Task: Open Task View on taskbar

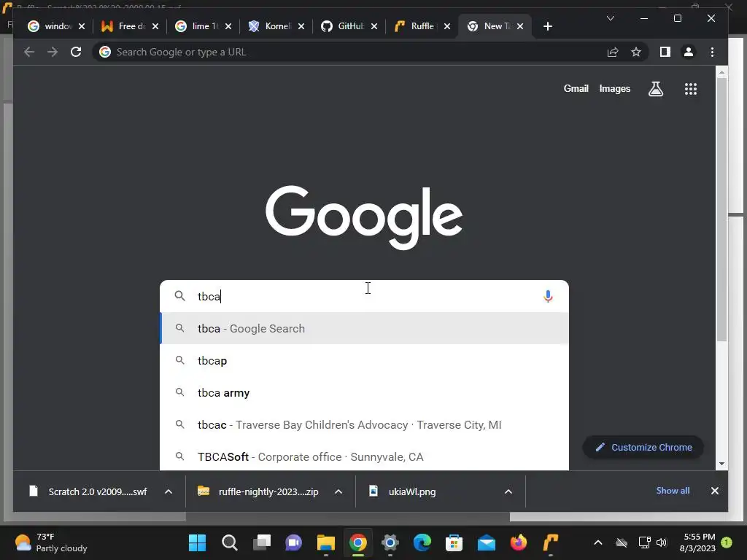Action: click(262, 542)
